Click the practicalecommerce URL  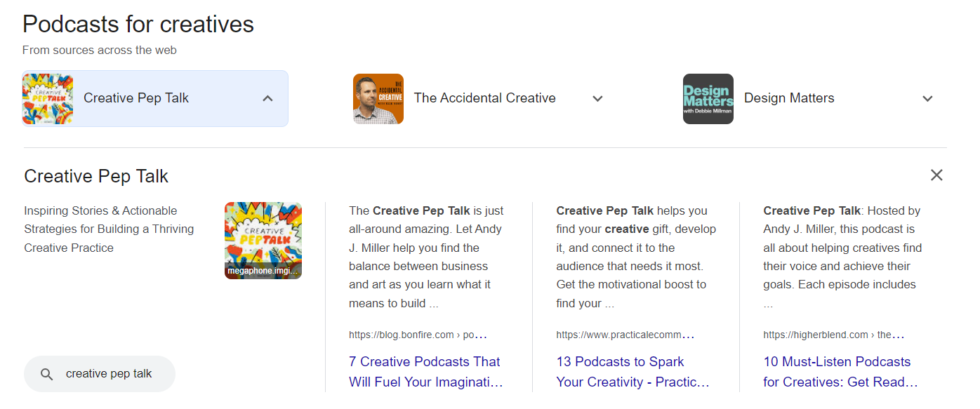(x=625, y=335)
